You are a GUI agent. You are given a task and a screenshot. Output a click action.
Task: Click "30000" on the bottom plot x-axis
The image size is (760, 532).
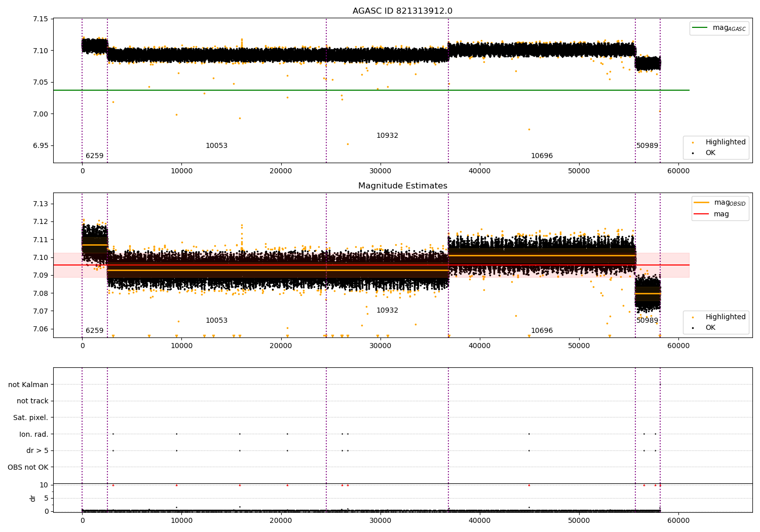click(x=380, y=520)
